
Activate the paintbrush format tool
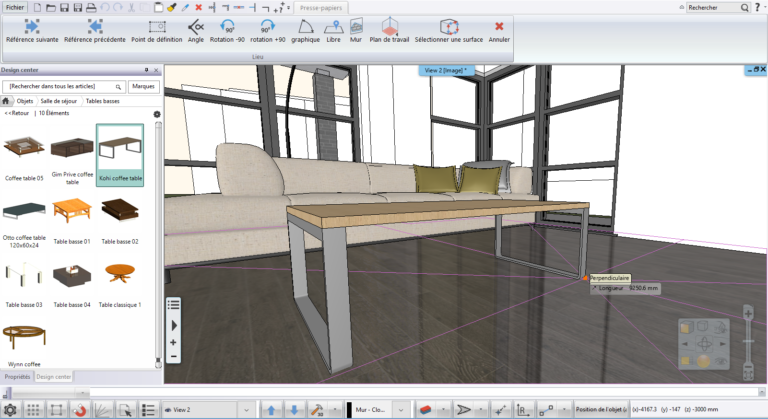(171, 7)
